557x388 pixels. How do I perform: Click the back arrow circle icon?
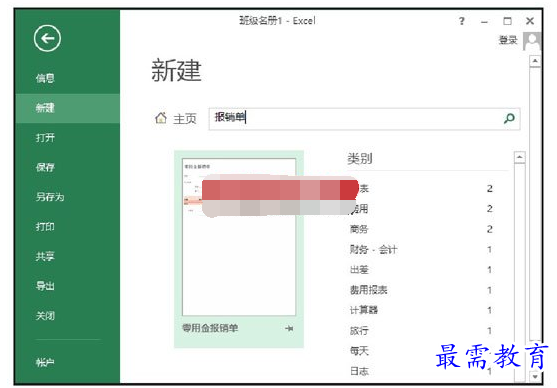pyautogui.click(x=47, y=38)
